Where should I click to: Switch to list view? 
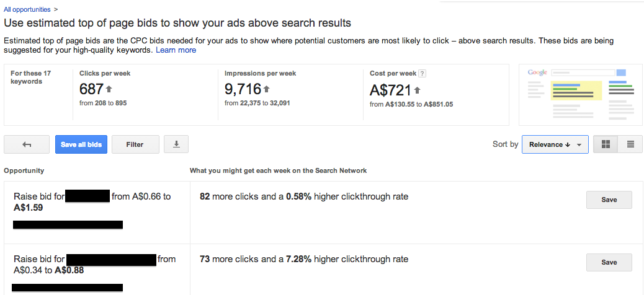click(630, 144)
